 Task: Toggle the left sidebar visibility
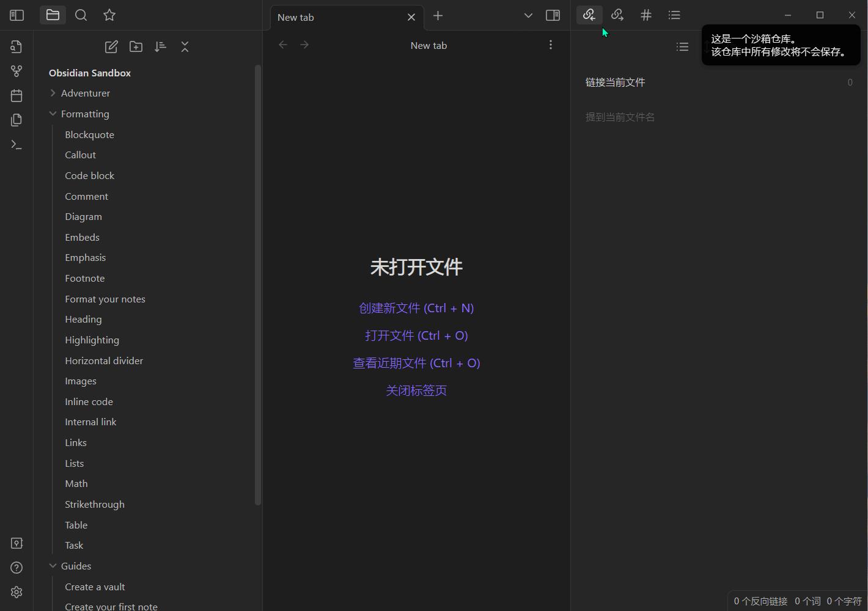pyautogui.click(x=17, y=15)
